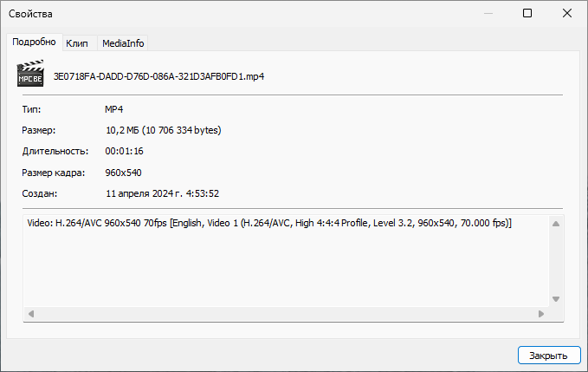Click the left scroll arrow in the info box

[30, 313]
